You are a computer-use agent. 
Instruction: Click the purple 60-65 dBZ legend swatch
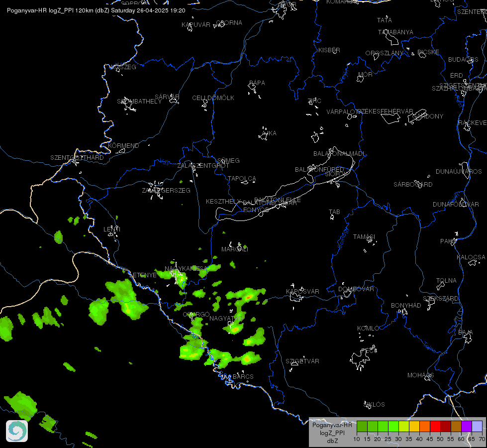[467, 426]
